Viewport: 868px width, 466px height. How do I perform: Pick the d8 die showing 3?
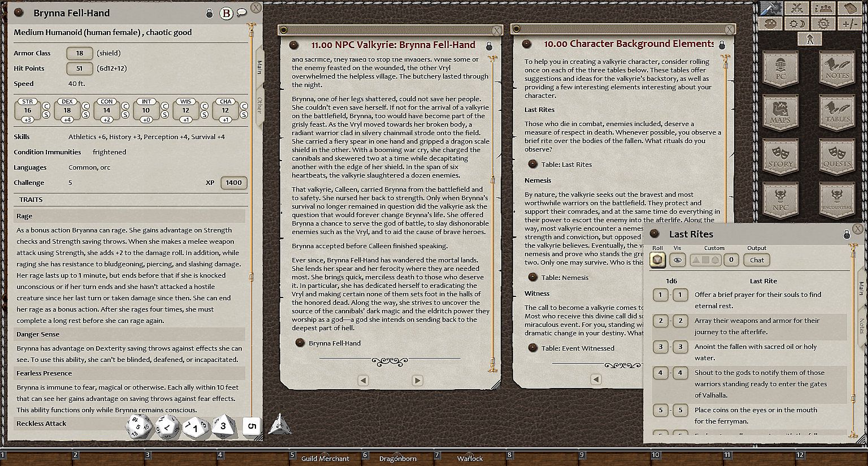point(223,426)
